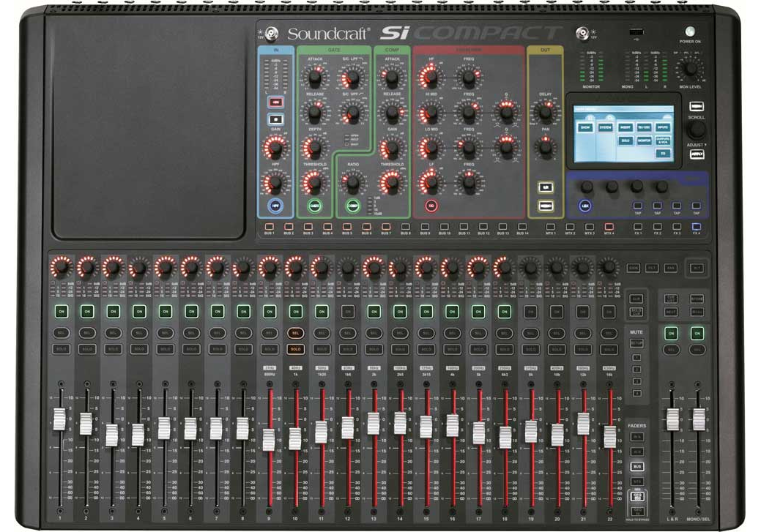Push the MENU button above the SCROLL knob
This screenshot has width=761, height=532.
click(x=697, y=106)
